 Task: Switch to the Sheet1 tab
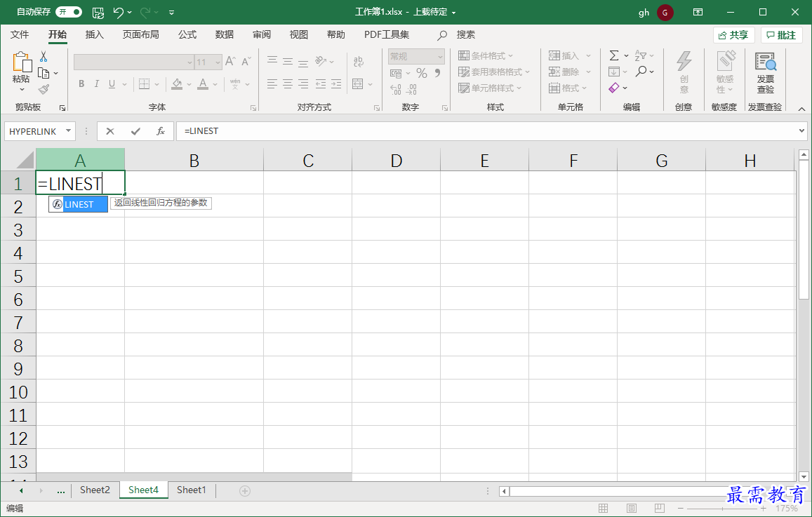coord(191,490)
